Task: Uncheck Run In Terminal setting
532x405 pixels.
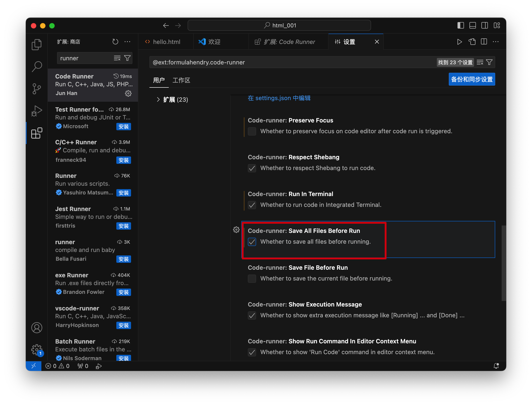Action: coord(252,205)
